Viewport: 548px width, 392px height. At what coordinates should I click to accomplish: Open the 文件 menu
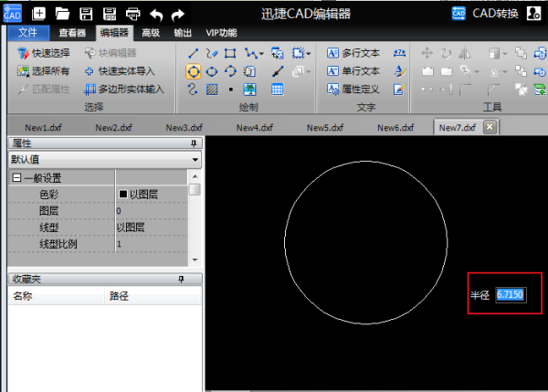28,33
